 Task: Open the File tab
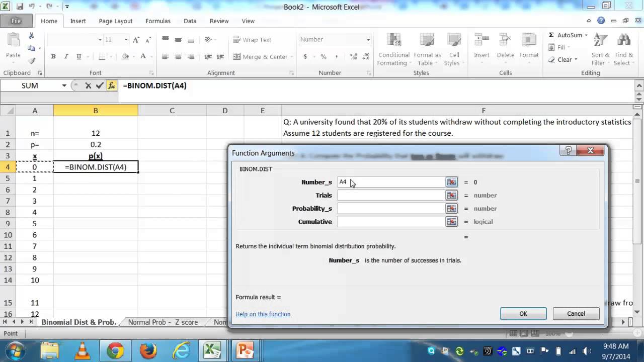click(16, 21)
